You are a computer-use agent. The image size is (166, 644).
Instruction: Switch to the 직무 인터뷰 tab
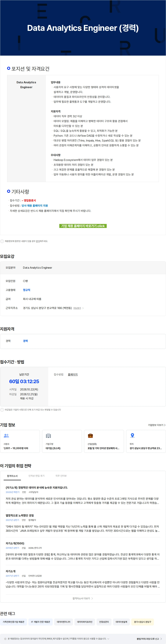click(x=61, y=476)
